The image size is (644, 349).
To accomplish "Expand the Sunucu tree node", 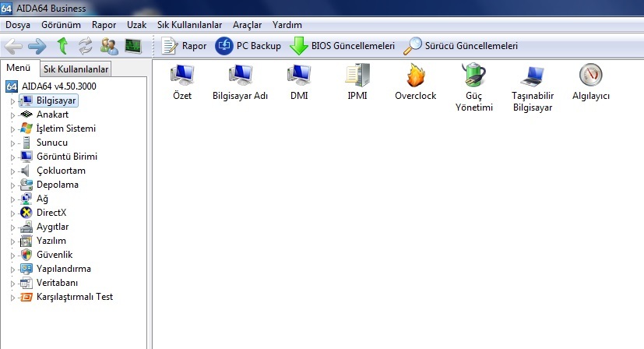I will point(12,143).
